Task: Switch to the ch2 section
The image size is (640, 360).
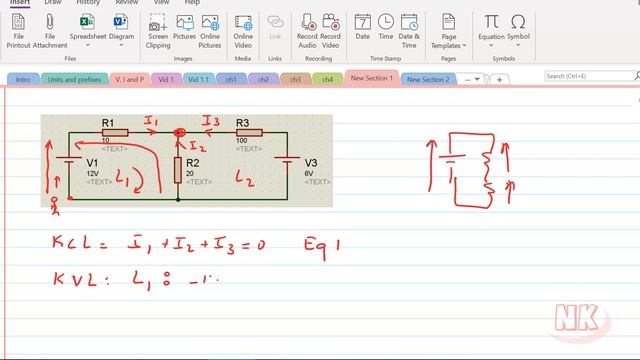Action: pos(263,80)
